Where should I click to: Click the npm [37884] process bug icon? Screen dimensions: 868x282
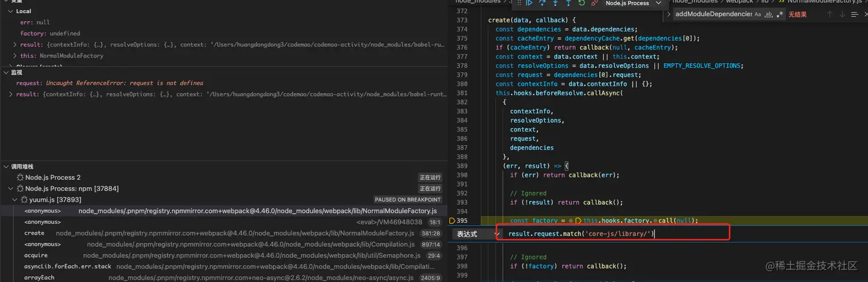[x=21, y=188]
